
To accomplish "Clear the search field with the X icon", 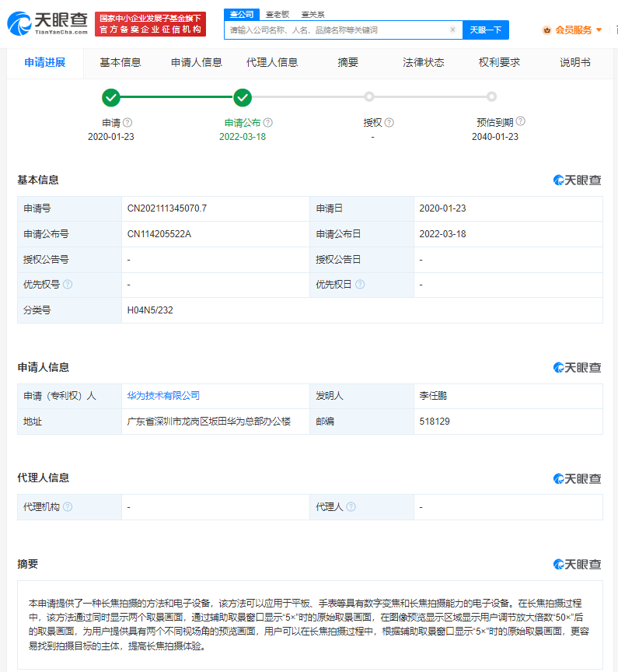I will click(452, 30).
